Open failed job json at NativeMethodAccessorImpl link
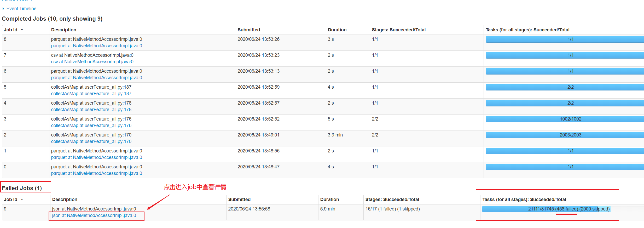 [x=94, y=215]
